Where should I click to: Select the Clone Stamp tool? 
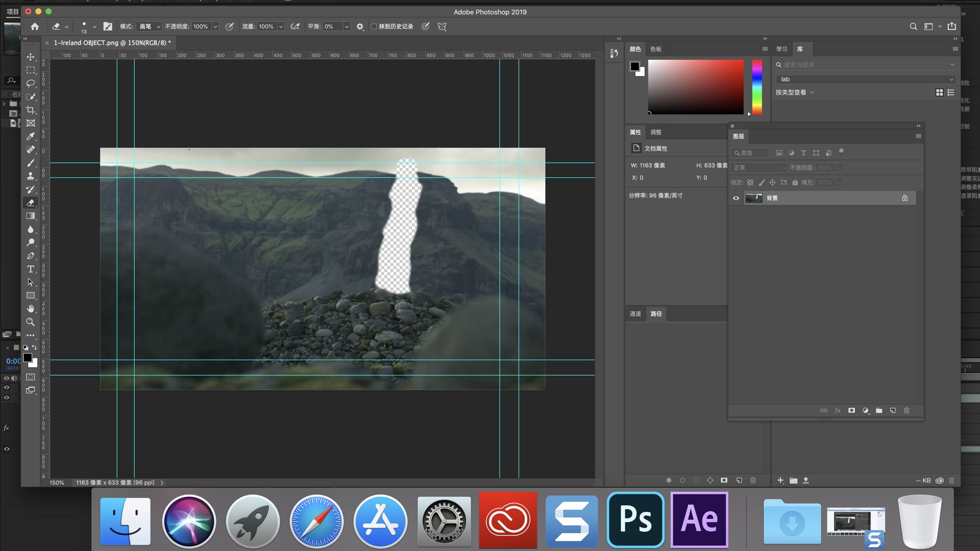pos(31,176)
